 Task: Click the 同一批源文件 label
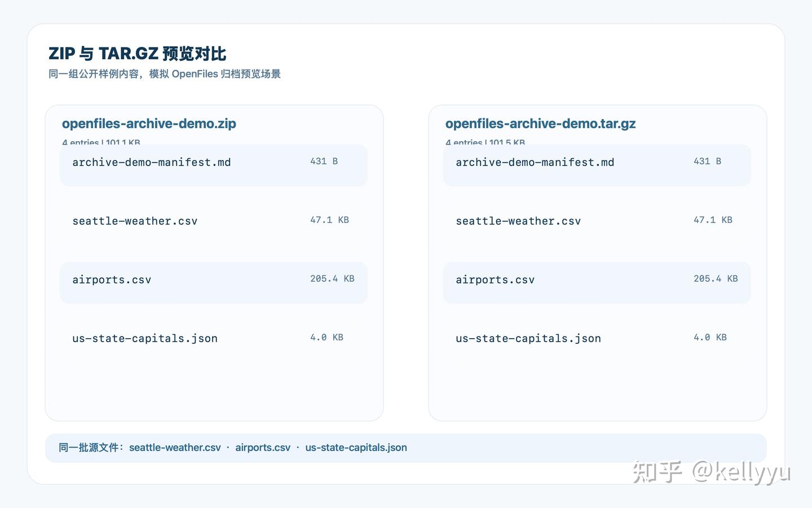pyautogui.click(x=91, y=448)
